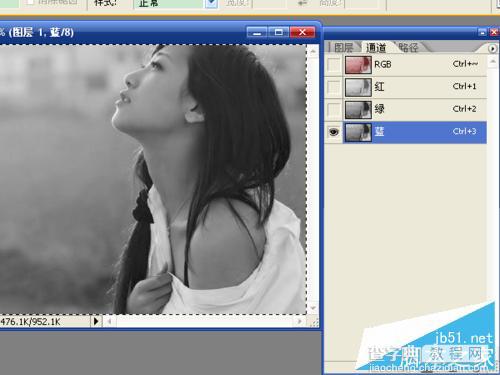
Task: Open the document status bar info arrow
Action: coord(96,321)
